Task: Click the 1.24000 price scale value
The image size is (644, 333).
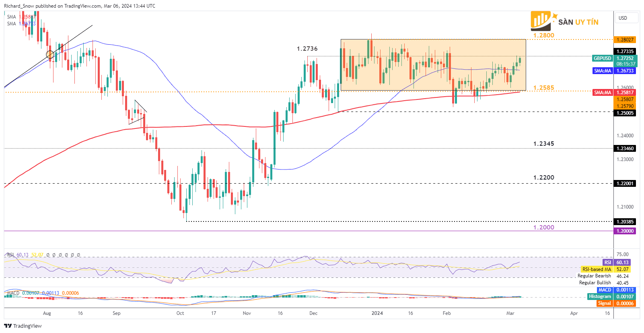Action: 625,136
